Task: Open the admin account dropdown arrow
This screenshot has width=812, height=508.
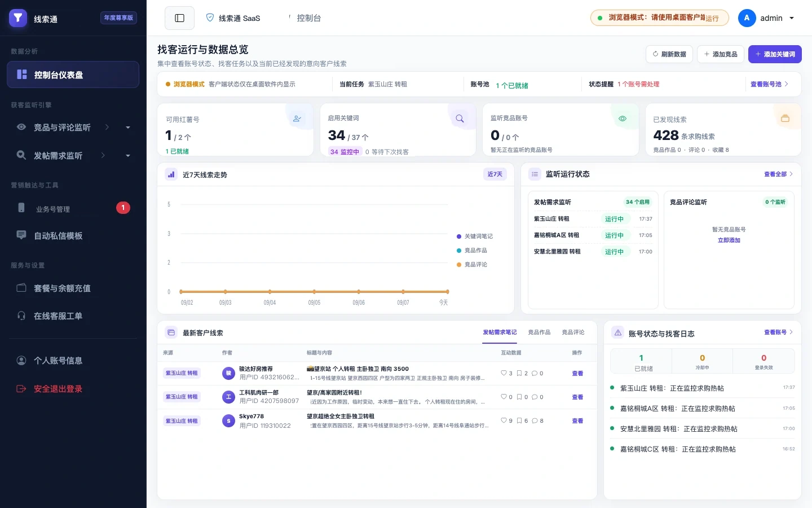Action: coord(792,18)
